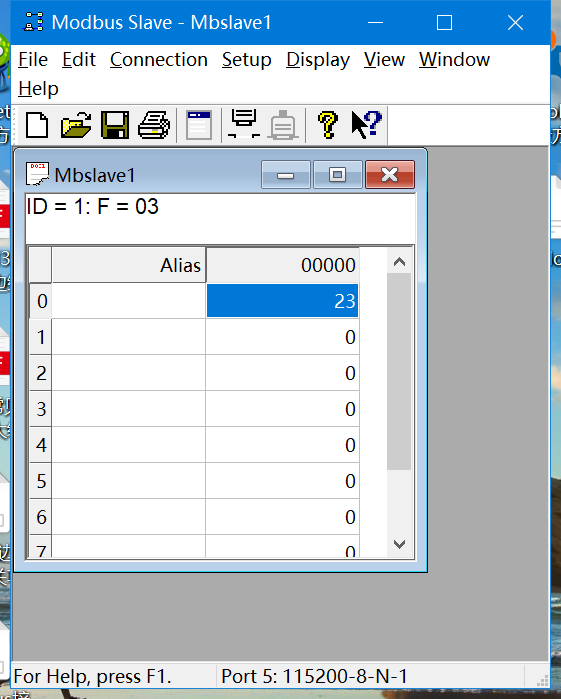Maximize the Mbslave1 child window
This screenshot has width=561, height=699.
[338, 175]
